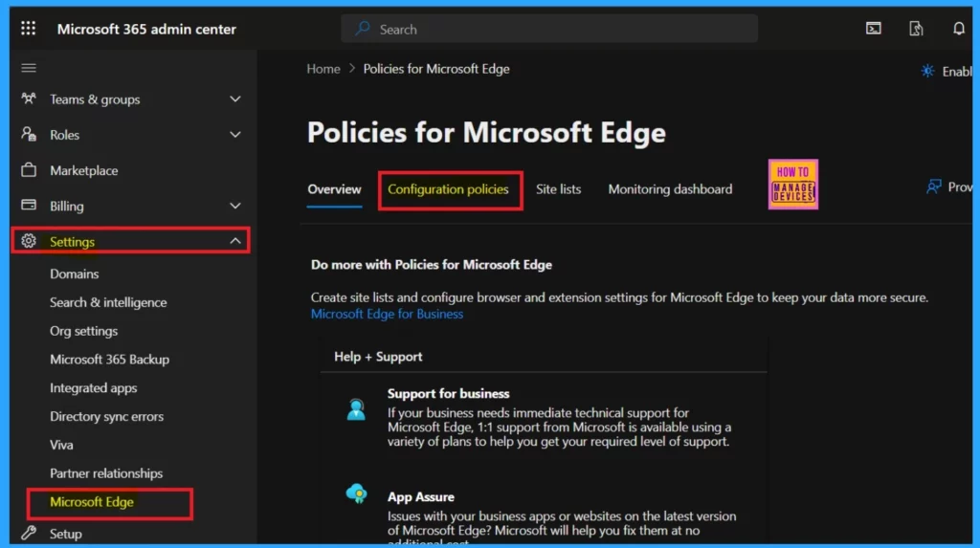
Task: Expand Teams & groups chevron
Action: 235,99
